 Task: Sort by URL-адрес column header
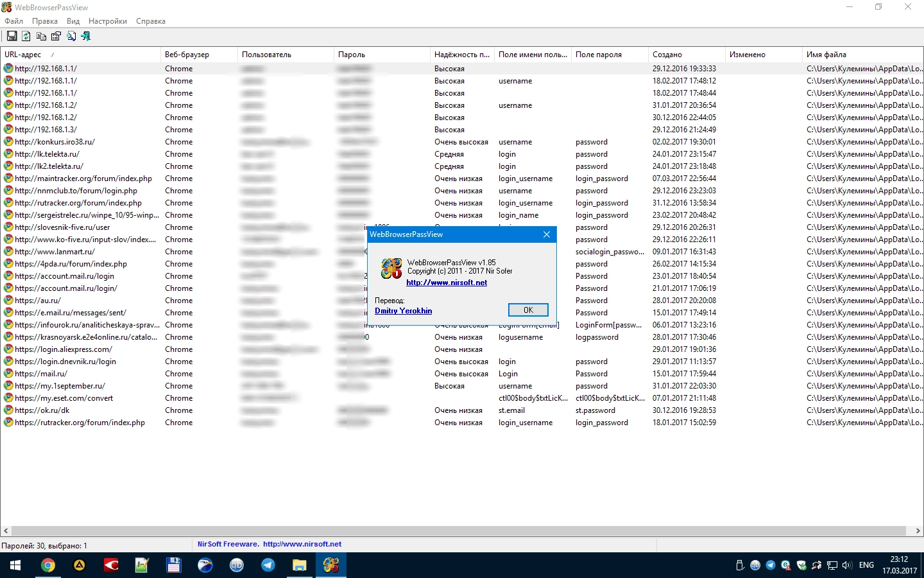[x=80, y=55]
